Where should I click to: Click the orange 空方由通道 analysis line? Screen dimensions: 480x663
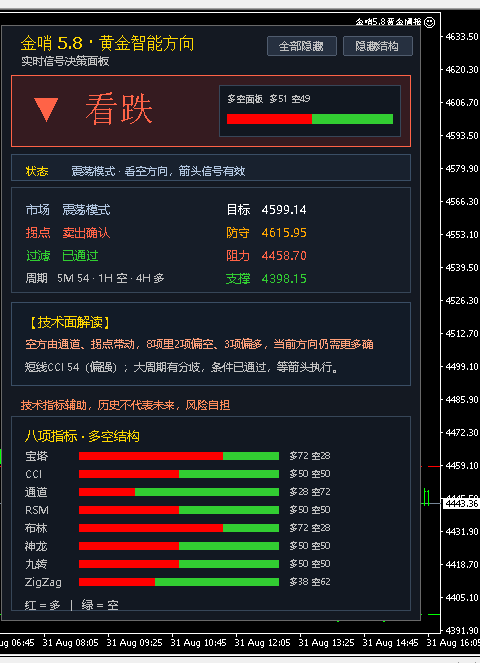[199, 344]
